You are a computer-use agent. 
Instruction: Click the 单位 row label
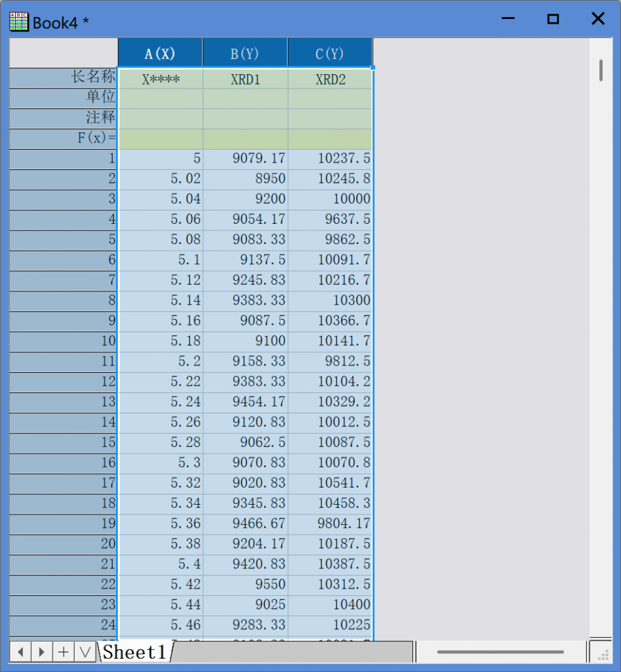pyautogui.click(x=64, y=98)
